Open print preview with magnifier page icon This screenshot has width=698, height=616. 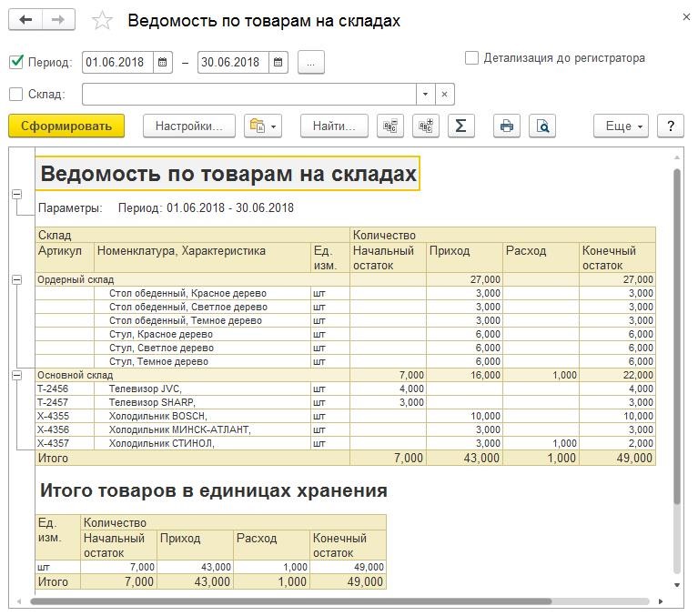click(x=542, y=126)
